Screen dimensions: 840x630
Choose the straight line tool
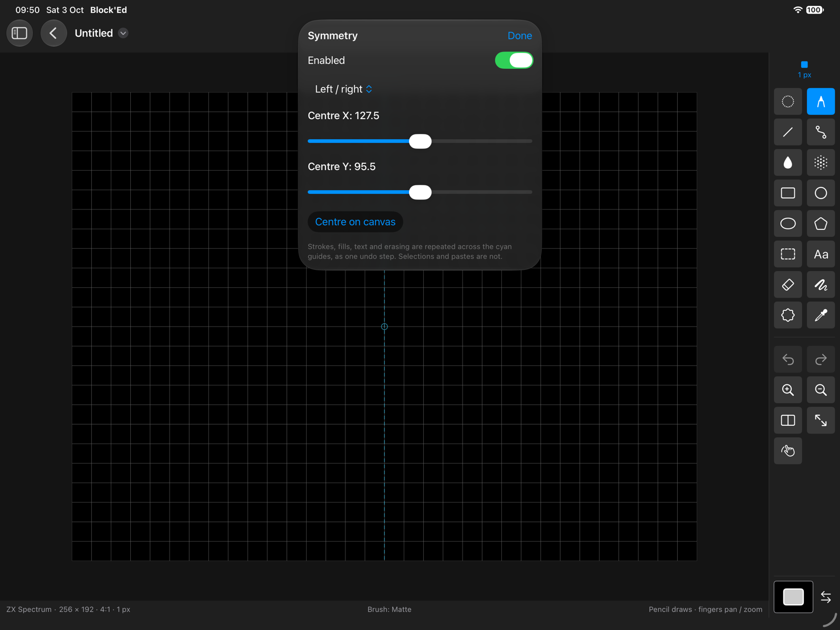[788, 132]
